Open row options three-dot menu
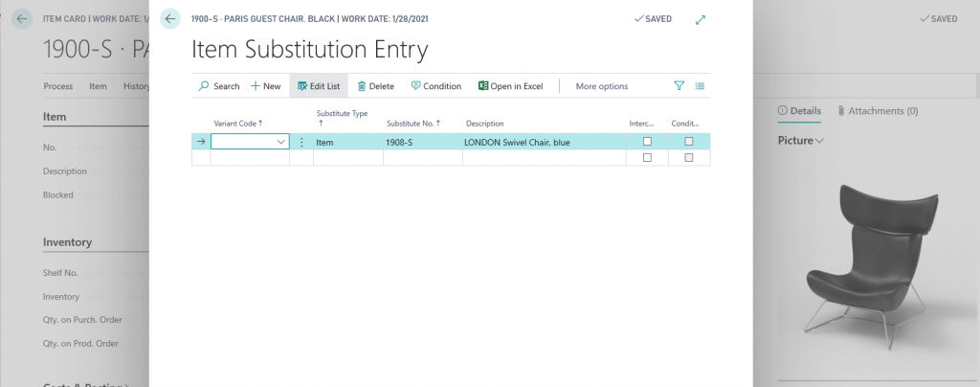 coord(301,142)
